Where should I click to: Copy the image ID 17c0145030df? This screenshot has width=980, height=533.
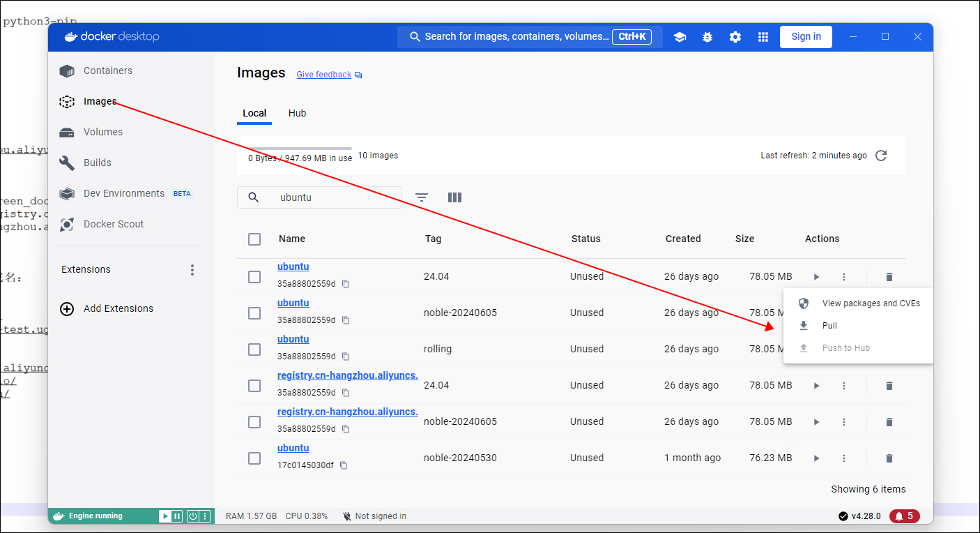click(x=344, y=465)
